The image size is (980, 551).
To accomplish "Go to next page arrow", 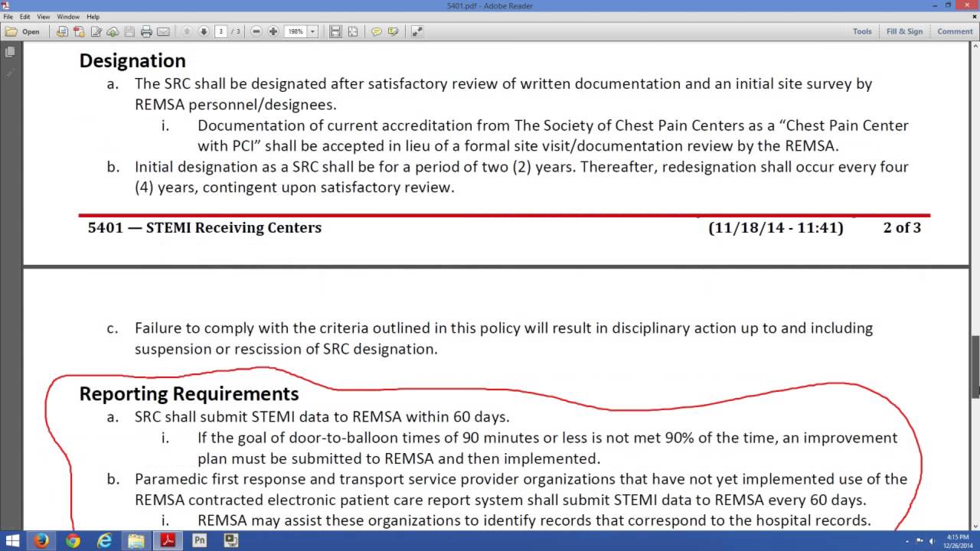I will 204,31.
